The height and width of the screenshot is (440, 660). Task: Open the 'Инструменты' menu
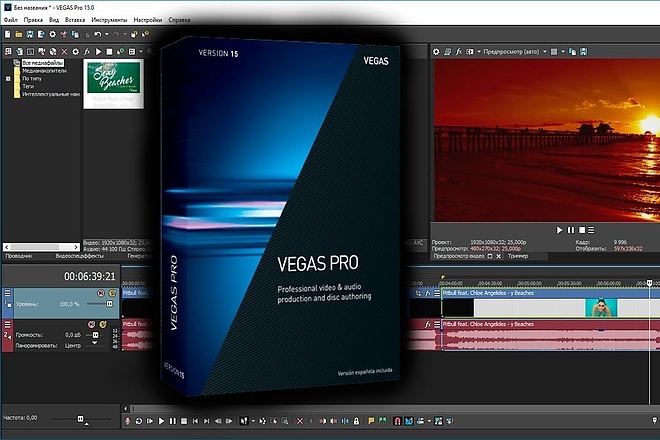(109, 20)
